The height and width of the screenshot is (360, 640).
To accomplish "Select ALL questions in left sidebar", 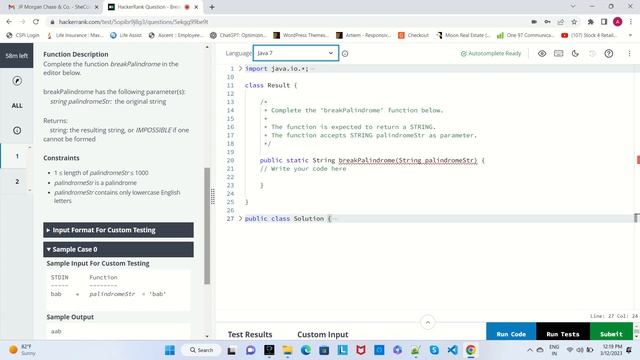I will click(17, 106).
